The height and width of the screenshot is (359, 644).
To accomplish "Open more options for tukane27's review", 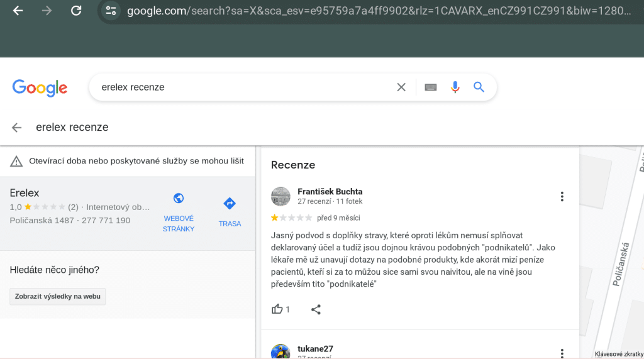I will (562, 353).
